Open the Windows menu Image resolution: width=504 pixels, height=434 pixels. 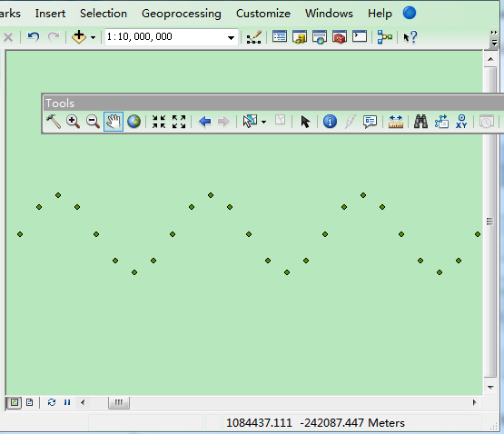pyautogui.click(x=329, y=14)
